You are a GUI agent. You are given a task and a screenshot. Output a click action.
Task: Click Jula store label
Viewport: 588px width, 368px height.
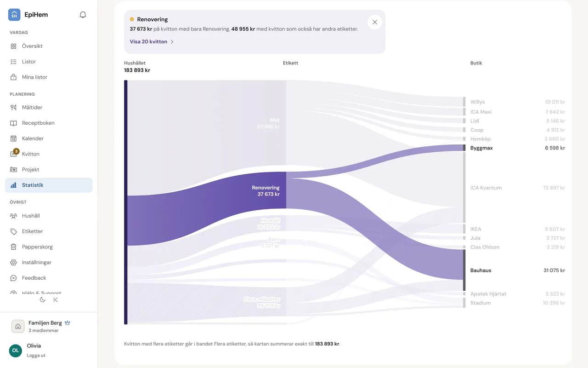(x=475, y=238)
